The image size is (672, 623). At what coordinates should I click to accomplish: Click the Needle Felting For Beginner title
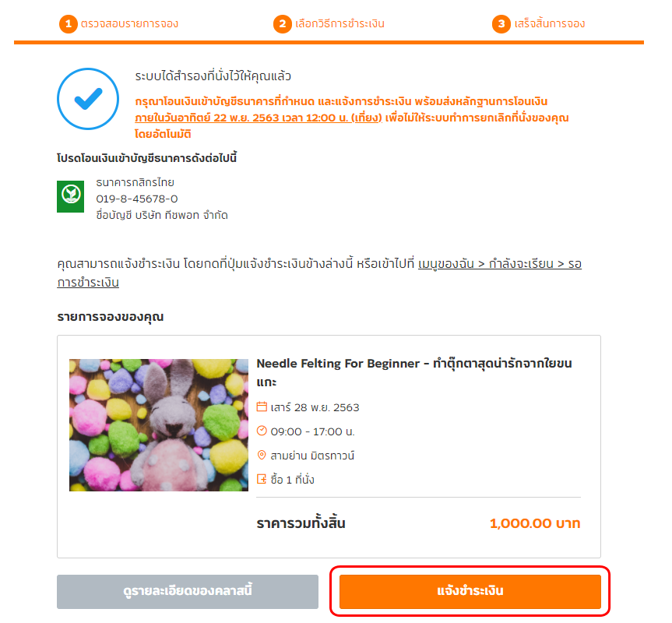[x=414, y=372]
